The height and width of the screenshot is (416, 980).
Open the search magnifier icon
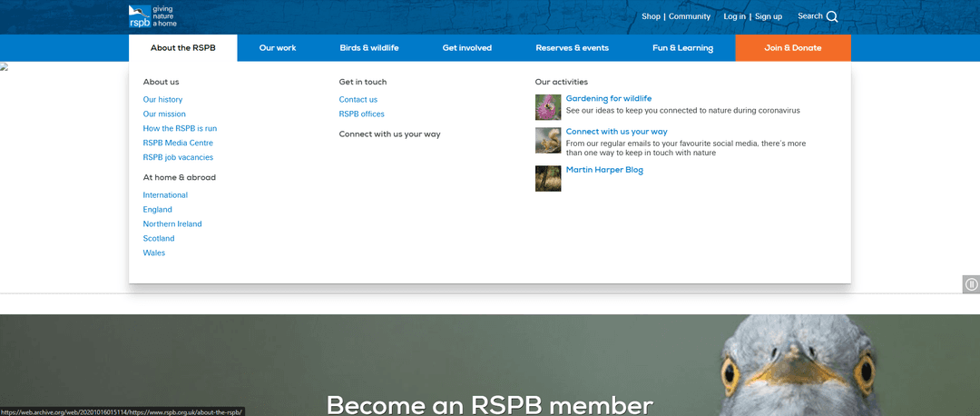click(x=832, y=17)
